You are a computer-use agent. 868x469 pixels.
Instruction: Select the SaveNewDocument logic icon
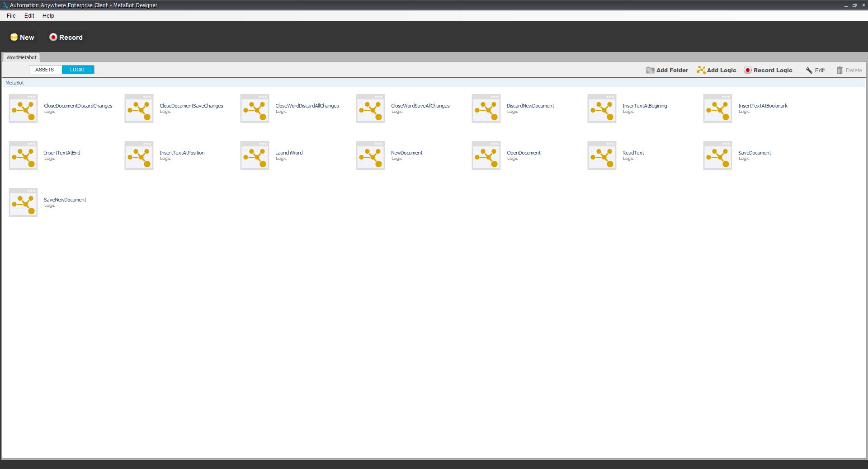click(23, 202)
